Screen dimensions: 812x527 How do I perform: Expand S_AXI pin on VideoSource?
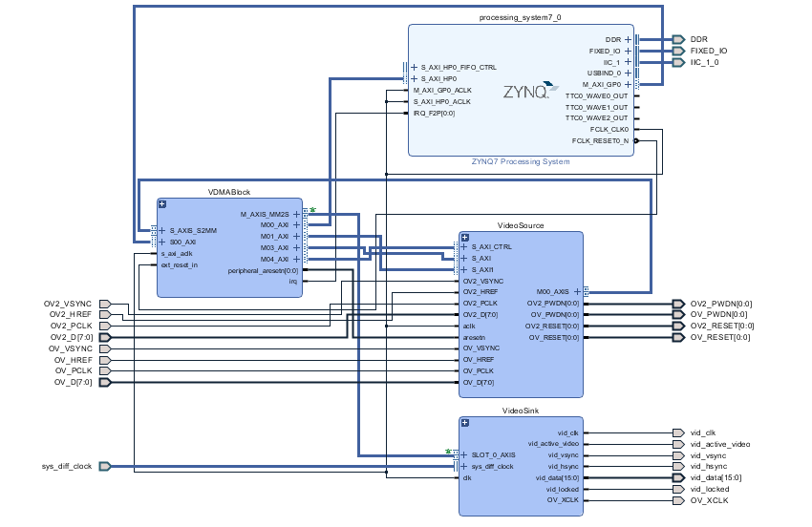click(464, 258)
